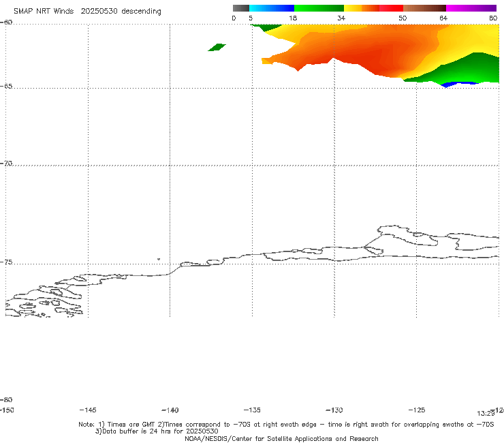Click the color scale value 50
The height and width of the screenshot is (443, 504).
coord(403,18)
